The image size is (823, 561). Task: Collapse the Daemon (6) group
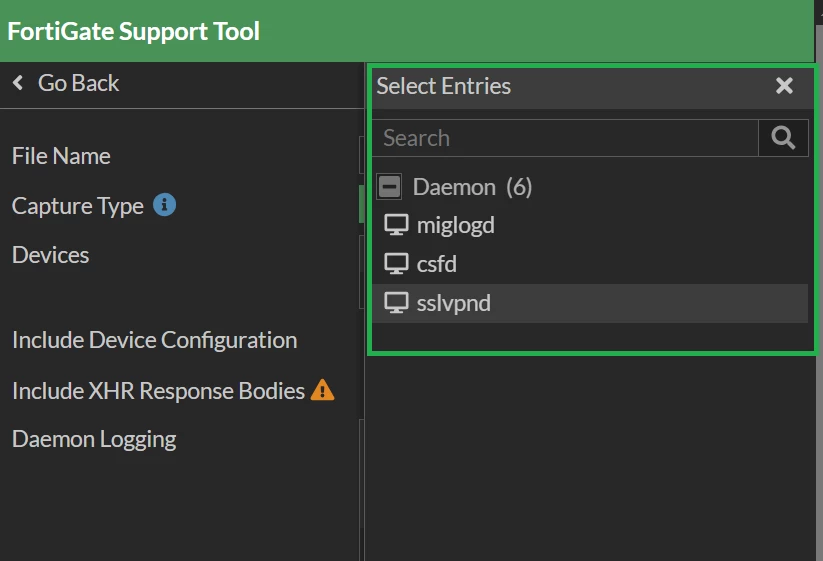click(389, 186)
